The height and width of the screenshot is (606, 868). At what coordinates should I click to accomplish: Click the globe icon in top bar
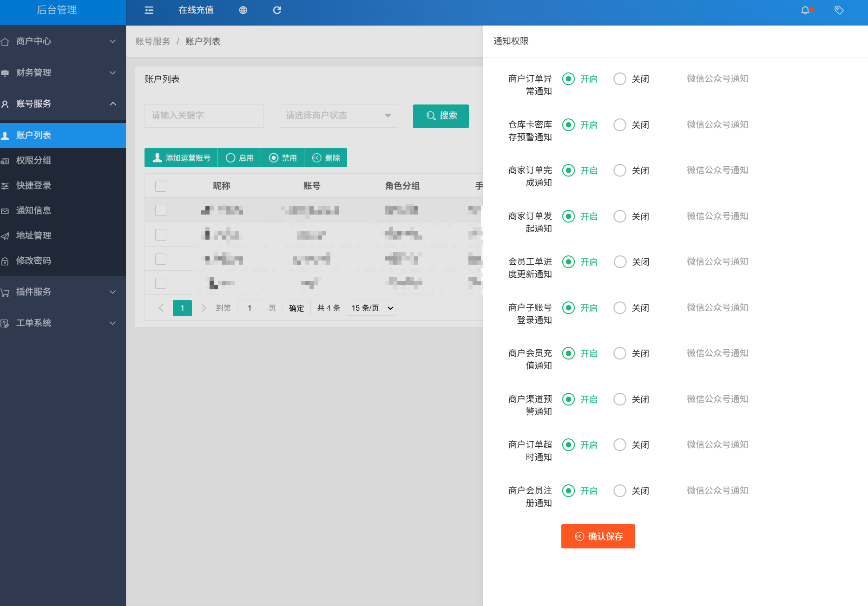pos(243,10)
